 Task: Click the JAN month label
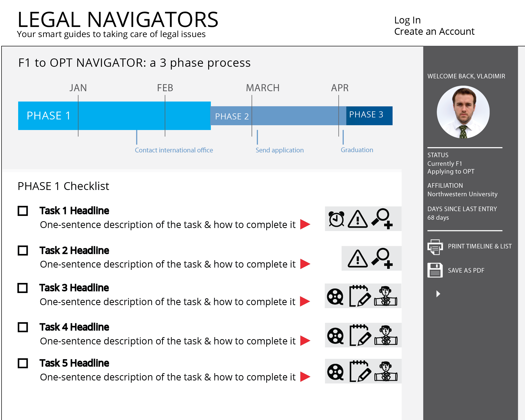click(x=78, y=88)
